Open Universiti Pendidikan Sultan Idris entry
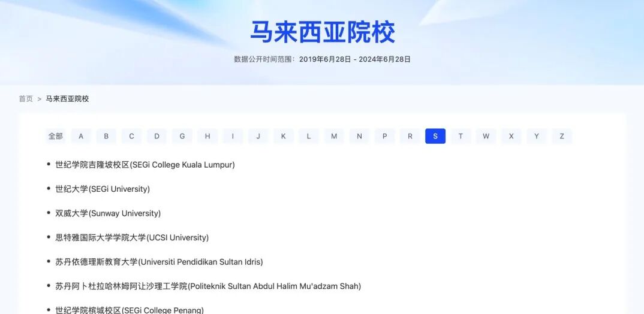The image size is (644, 314). click(x=159, y=262)
